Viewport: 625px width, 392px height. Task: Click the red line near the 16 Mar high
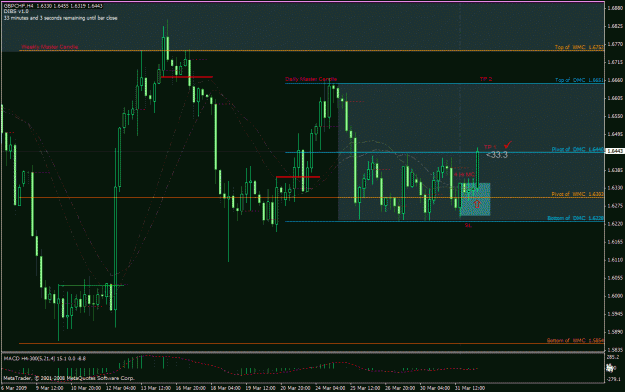[187, 77]
